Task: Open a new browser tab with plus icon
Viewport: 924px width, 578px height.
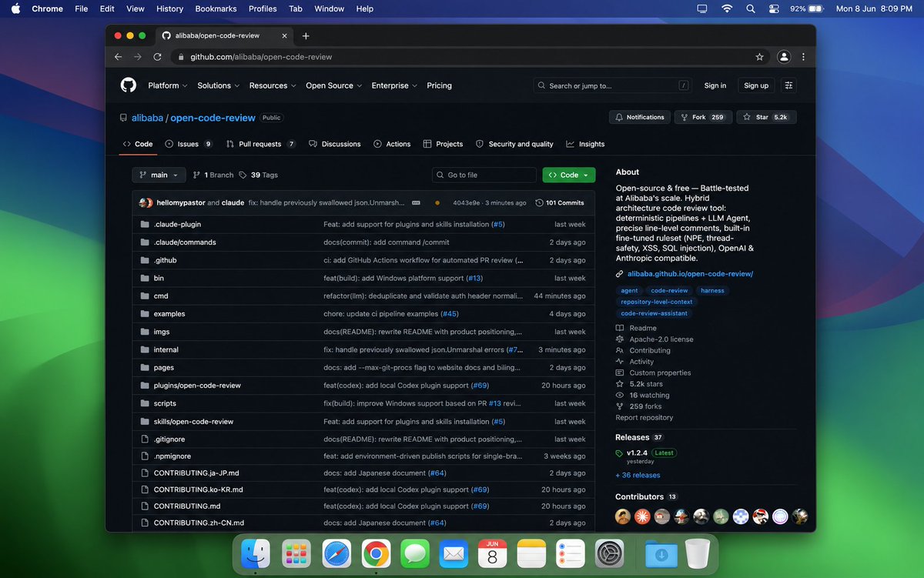Action: pyautogui.click(x=306, y=36)
